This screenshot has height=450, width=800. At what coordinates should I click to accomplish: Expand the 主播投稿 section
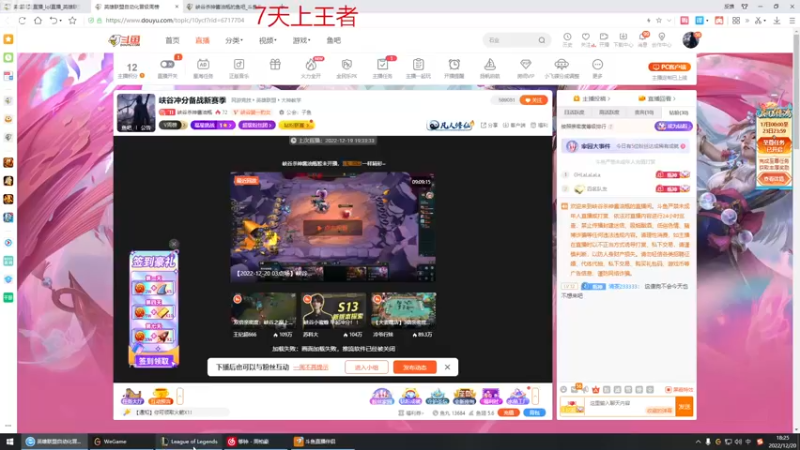click(592, 98)
